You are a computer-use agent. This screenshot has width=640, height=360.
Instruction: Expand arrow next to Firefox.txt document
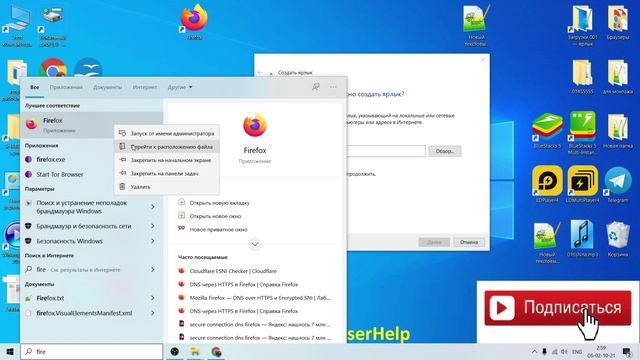point(153,298)
